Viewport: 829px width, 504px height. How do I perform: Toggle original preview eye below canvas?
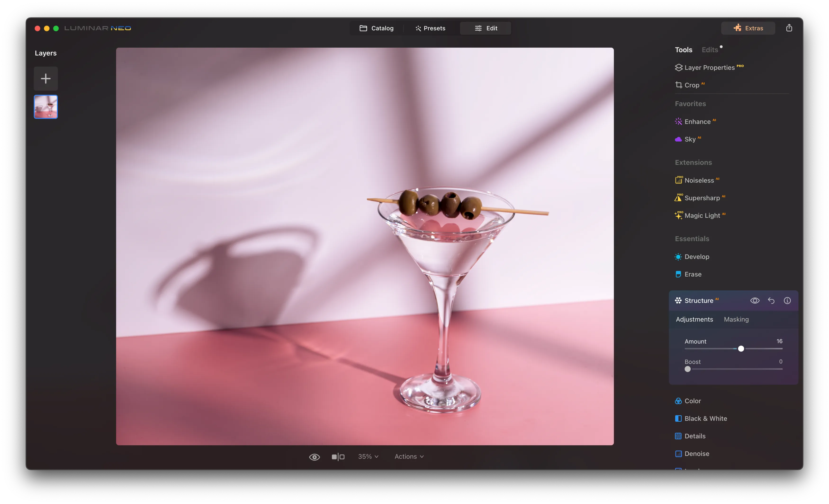[314, 457]
